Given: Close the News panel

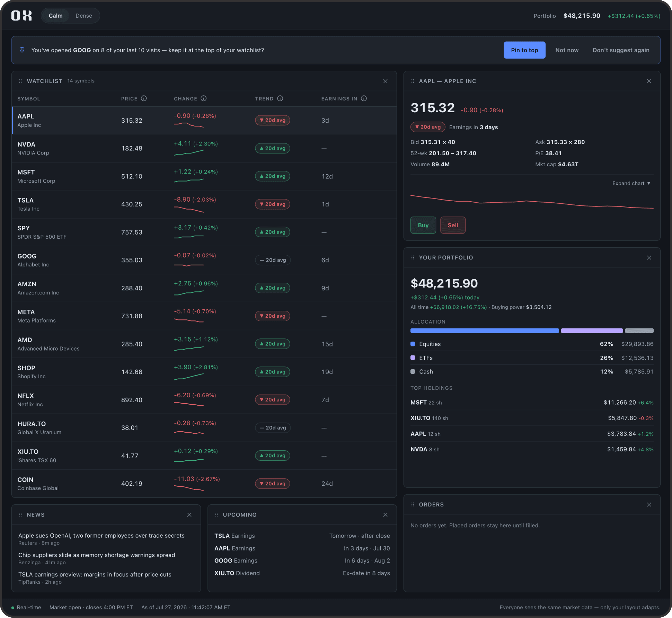Looking at the screenshot, I should [x=189, y=515].
